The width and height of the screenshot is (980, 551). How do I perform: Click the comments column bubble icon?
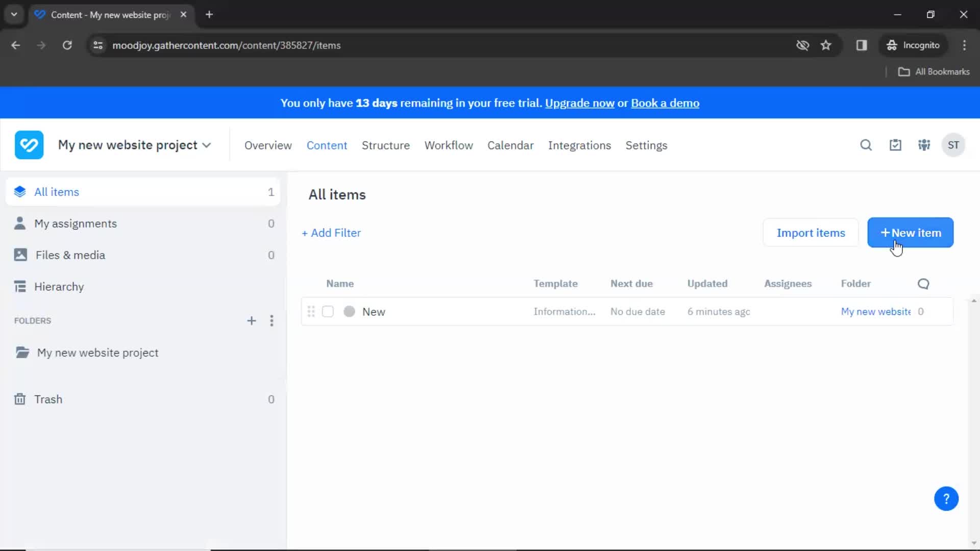(x=923, y=284)
